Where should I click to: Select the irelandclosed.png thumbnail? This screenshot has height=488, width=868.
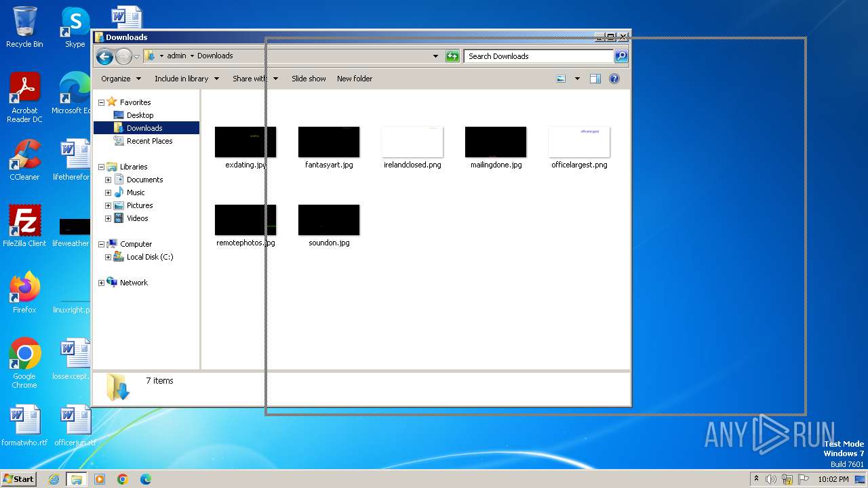tap(412, 142)
